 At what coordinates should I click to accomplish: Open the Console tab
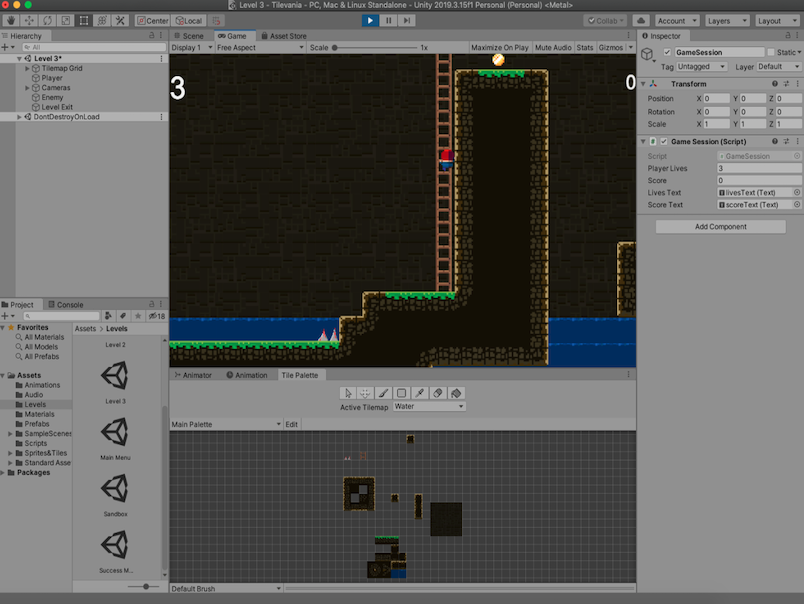tap(69, 304)
